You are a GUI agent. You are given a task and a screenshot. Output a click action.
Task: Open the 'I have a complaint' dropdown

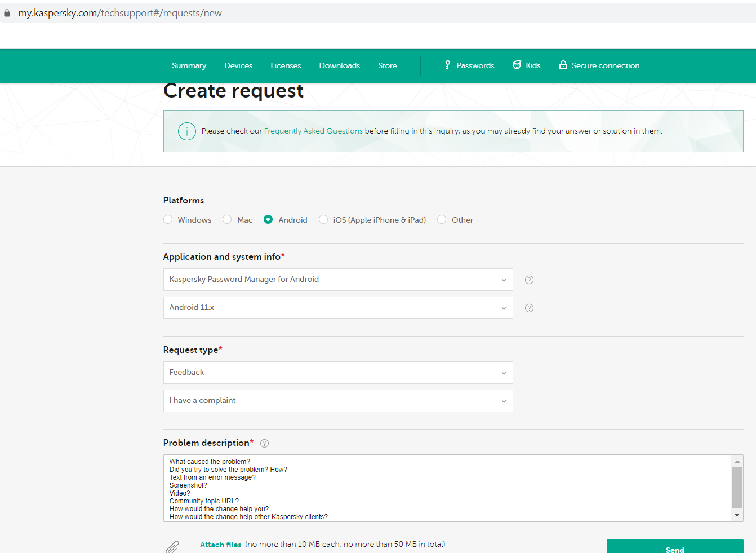pos(338,401)
